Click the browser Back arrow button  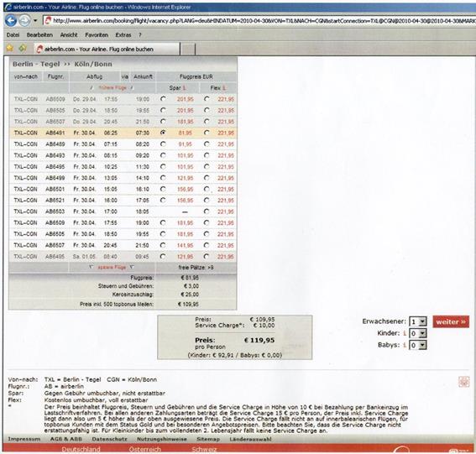pos(11,21)
